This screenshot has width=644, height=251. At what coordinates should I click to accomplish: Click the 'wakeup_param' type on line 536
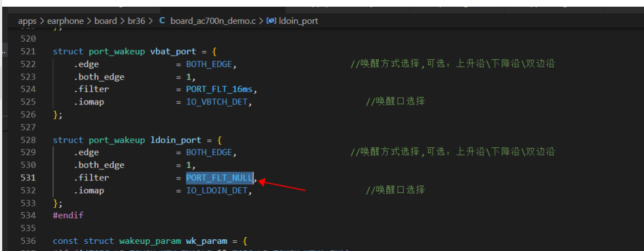pos(150,240)
